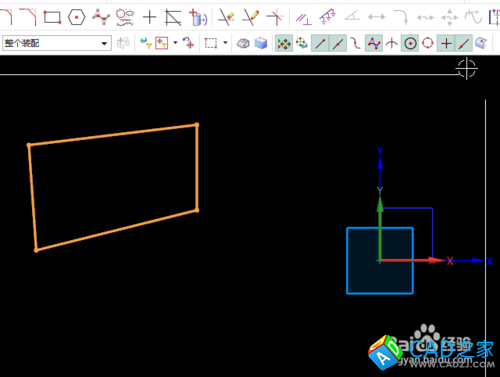The width and height of the screenshot is (500, 377).
Task: Toggle the Existing Point snap option
Action: [446, 43]
